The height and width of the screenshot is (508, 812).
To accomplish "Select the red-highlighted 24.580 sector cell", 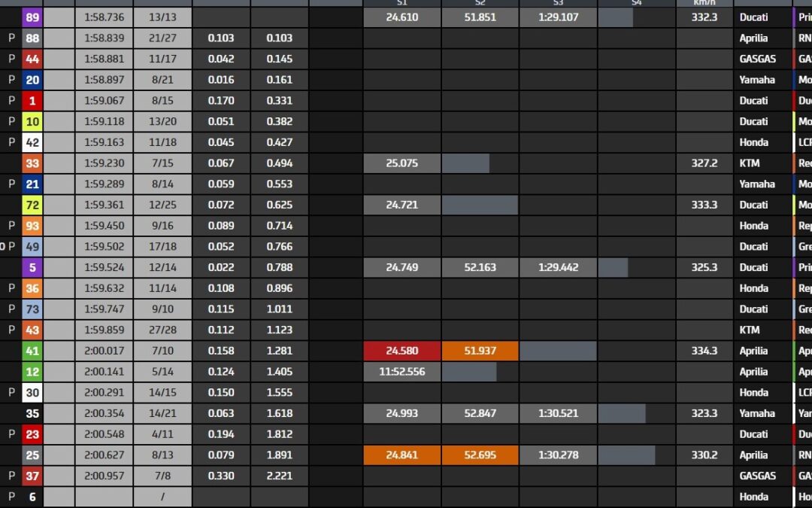I will point(402,351).
